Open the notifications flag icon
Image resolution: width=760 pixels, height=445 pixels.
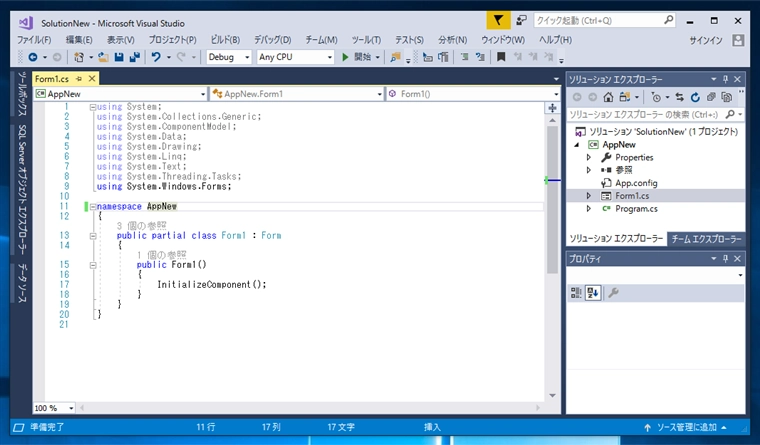click(x=499, y=20)
